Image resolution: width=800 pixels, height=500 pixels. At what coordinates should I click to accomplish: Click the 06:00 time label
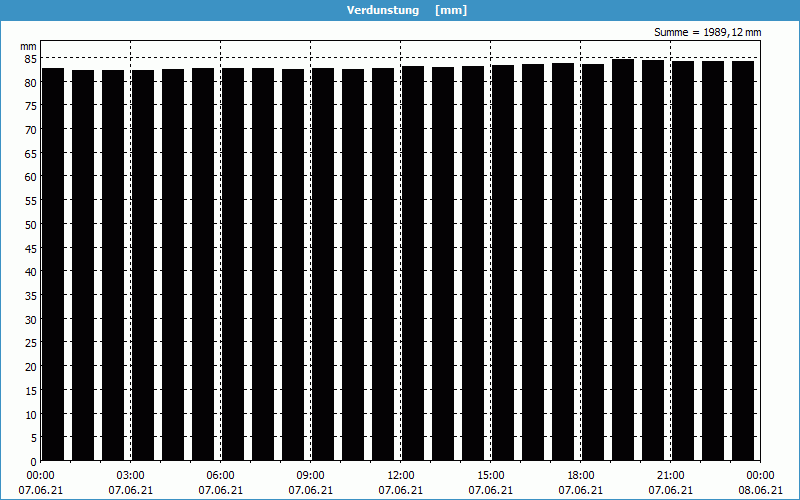(220, 476)
